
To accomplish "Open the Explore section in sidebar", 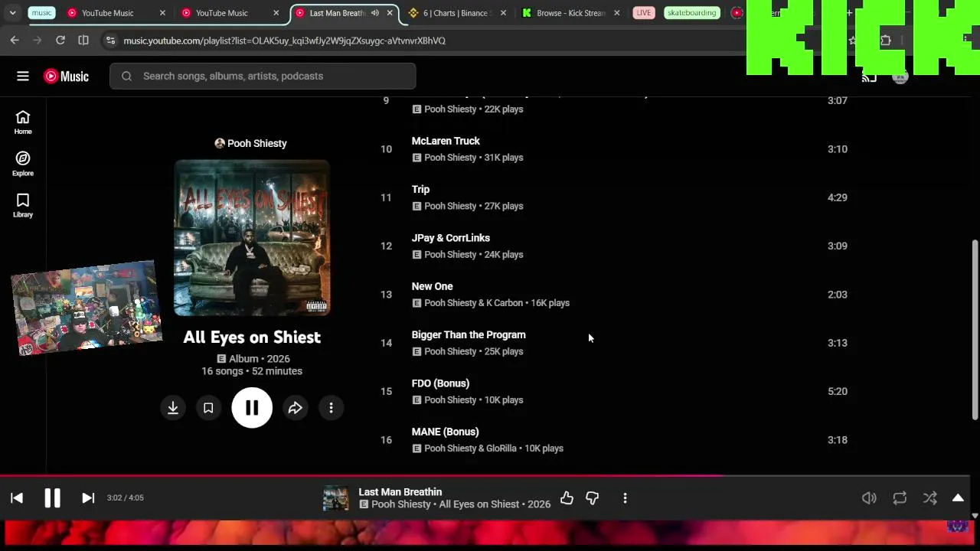I will click(23, 164).
